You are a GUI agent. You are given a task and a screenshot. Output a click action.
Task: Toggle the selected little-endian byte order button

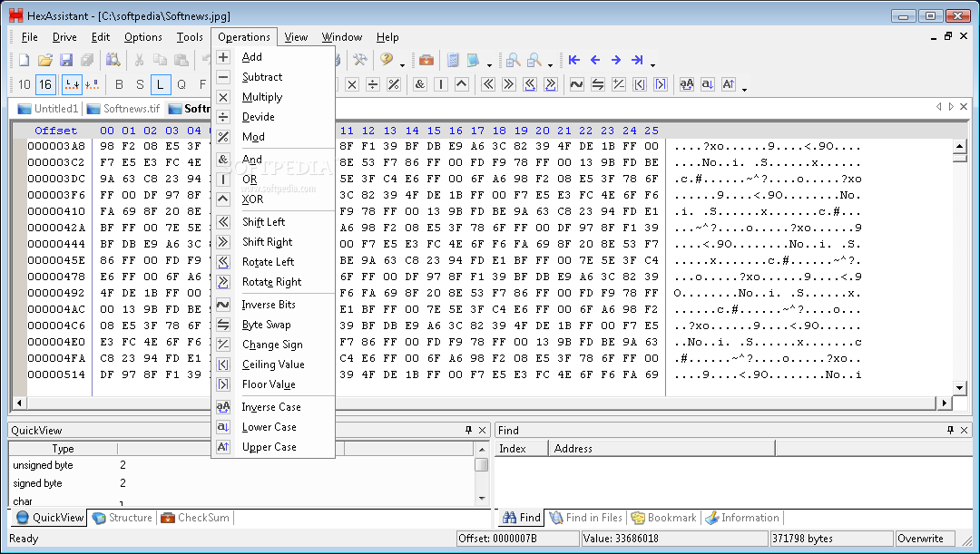coord(72,84)
